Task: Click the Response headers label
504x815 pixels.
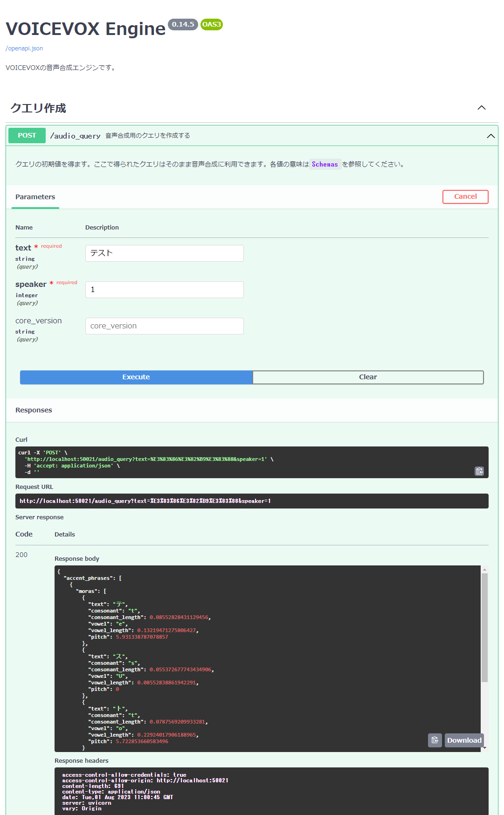Action: coord(82,760)
